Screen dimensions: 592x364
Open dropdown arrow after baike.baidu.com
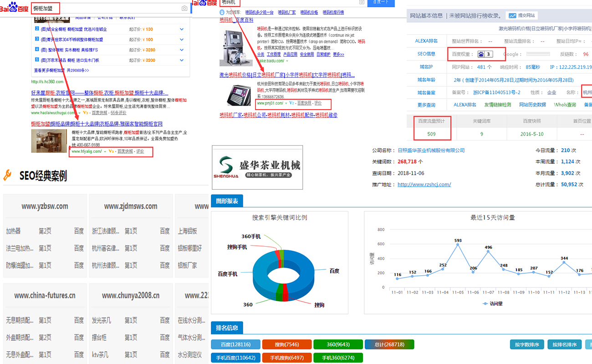coord(287,61)
